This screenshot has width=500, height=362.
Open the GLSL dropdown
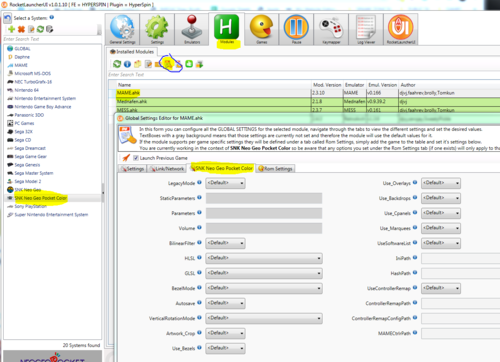tap(264, 273)
